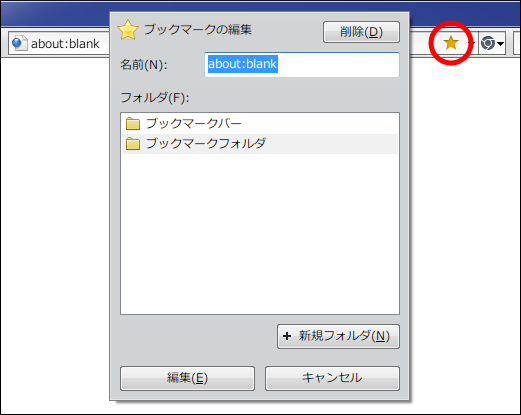Viewport: 521px width, 415px height.
Task: Select the ブックマークフォルダ folder
Action: (x=260, y=144)
